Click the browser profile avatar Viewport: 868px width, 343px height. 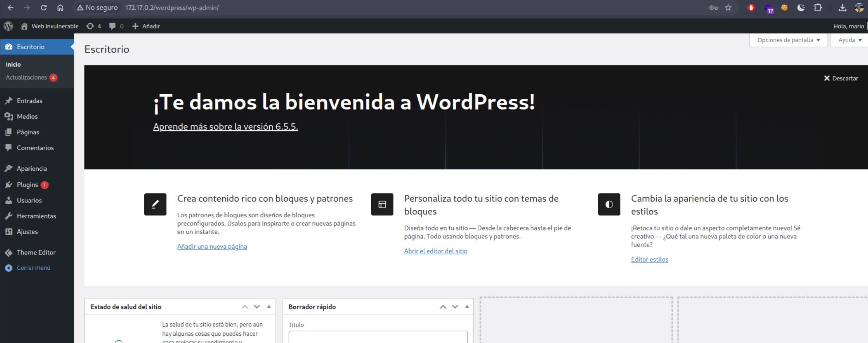coord(859,8)
